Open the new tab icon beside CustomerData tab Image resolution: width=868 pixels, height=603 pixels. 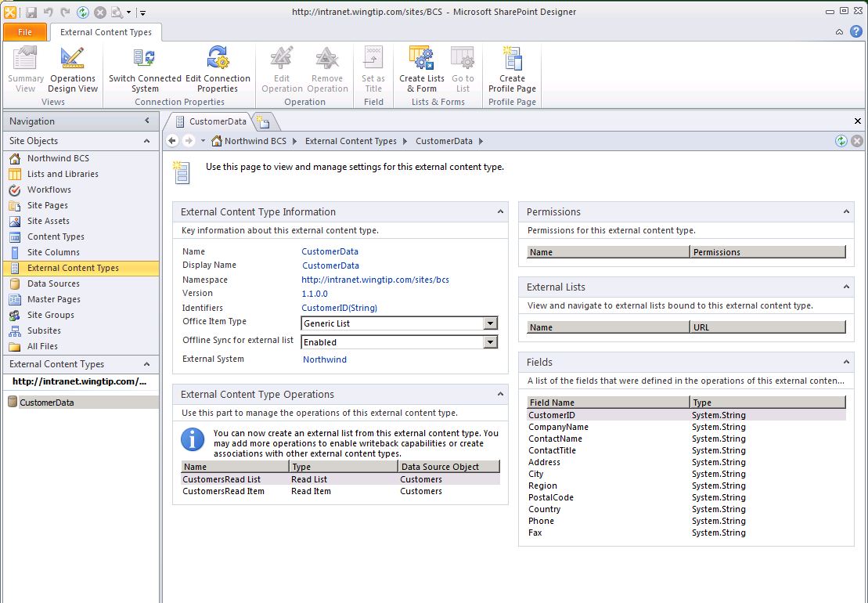(x=264, y=121)
